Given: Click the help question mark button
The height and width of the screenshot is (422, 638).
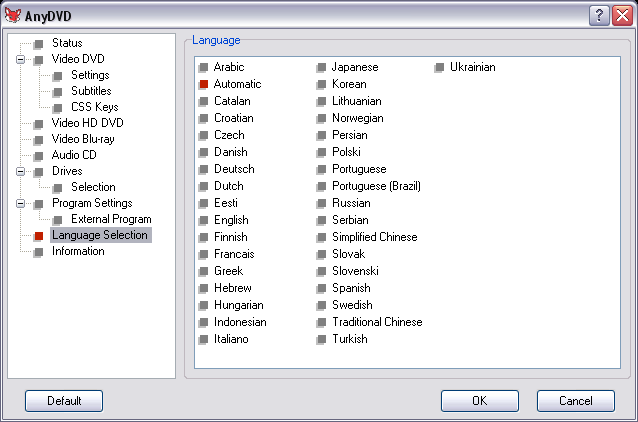Looking at the screenshot, I should [599, 16].
